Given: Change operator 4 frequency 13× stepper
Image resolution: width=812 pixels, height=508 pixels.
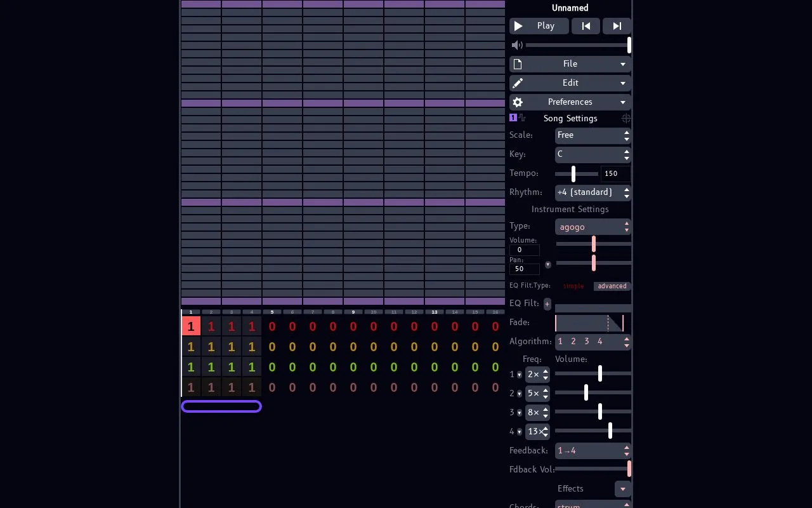Looking at the screenshot, I should click(537, 432).
